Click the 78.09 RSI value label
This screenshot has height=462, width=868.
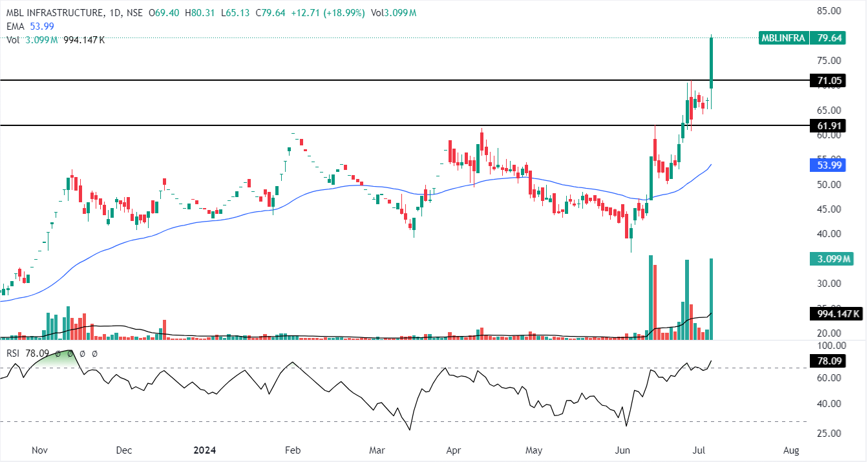click(828, 361)
